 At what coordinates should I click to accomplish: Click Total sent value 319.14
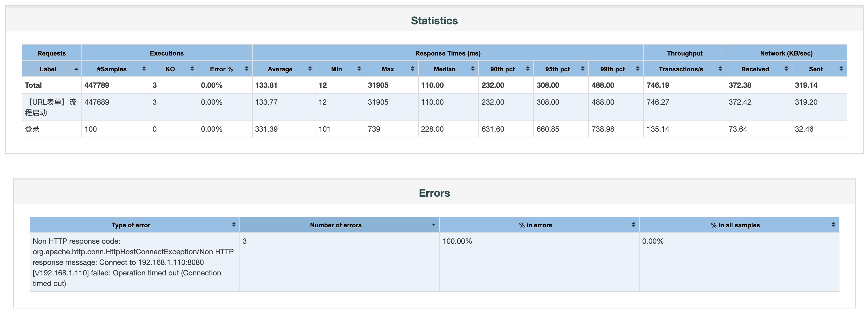click(806, 85)
